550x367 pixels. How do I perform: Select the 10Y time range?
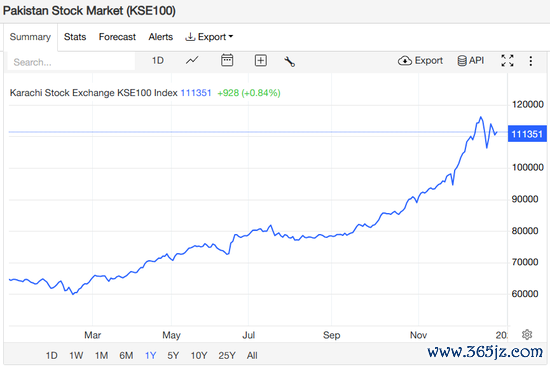[x=199, y=355]
